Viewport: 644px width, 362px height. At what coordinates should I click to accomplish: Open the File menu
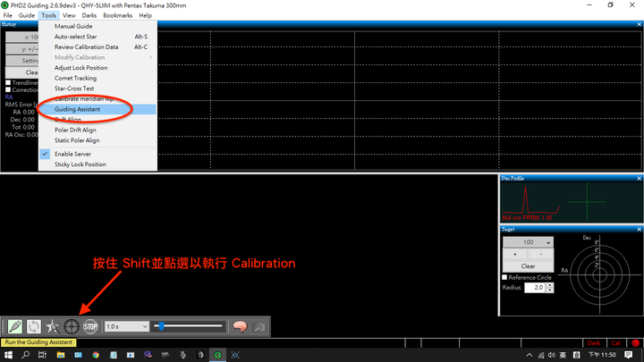click(8, 15)
